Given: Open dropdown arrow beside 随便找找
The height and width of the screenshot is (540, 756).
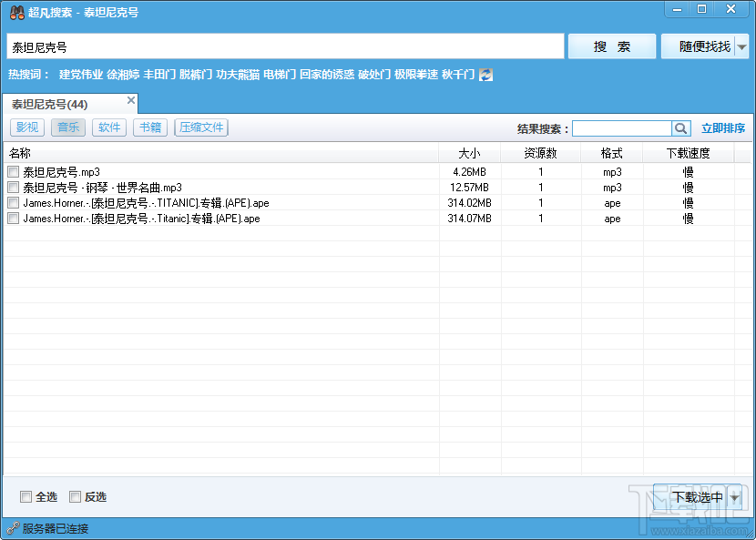Looking at the screenshot, I should pyautogui.click(x=742, y=46).
